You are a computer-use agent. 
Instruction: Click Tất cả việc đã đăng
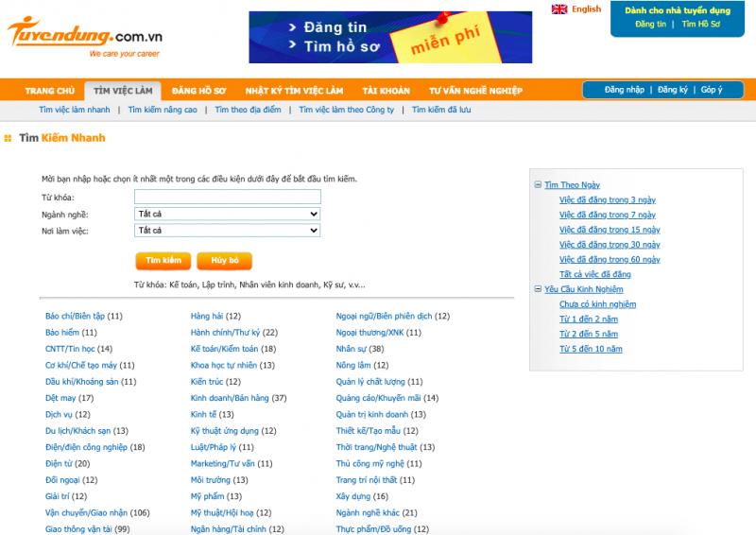click(x=595, y=274)
